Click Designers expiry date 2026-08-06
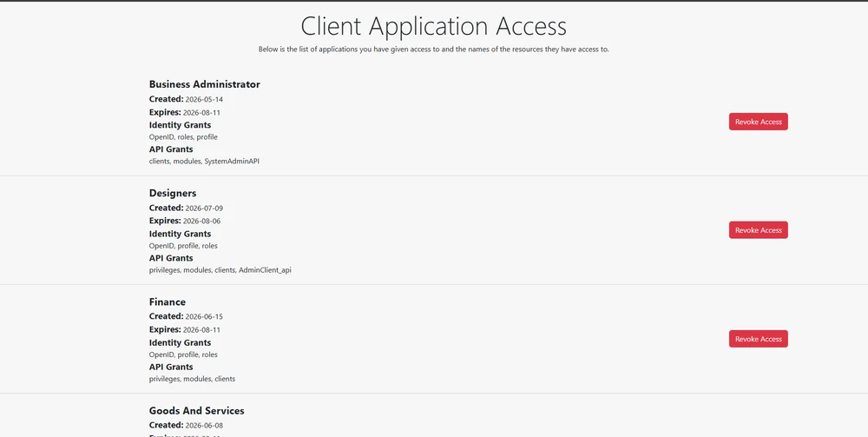Screen dimensions: 868x437 [201, 221]
